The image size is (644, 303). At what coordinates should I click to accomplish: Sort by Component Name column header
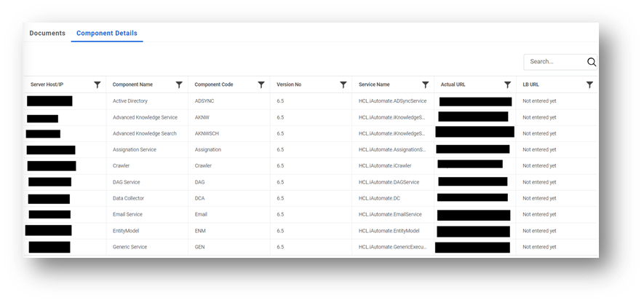click(132, 84)
